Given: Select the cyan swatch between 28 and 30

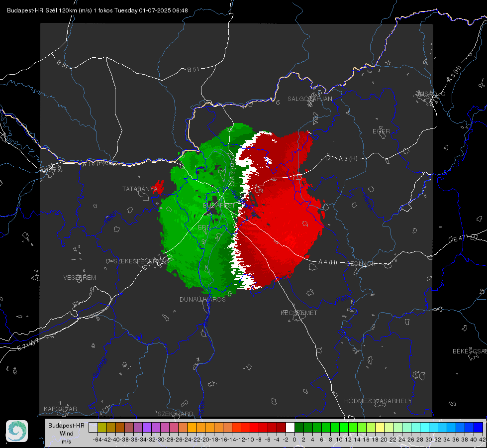Looking at the screenshot, I should point(425,427).
